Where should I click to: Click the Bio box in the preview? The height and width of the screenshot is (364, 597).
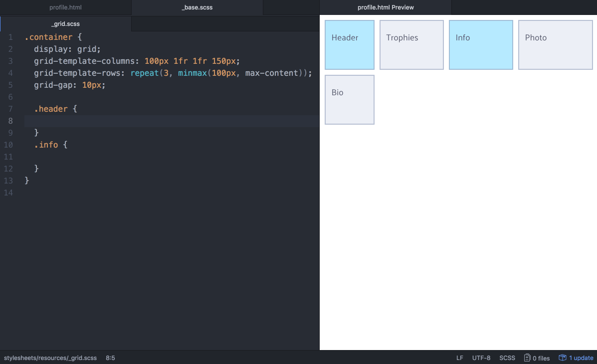[349, 99]
